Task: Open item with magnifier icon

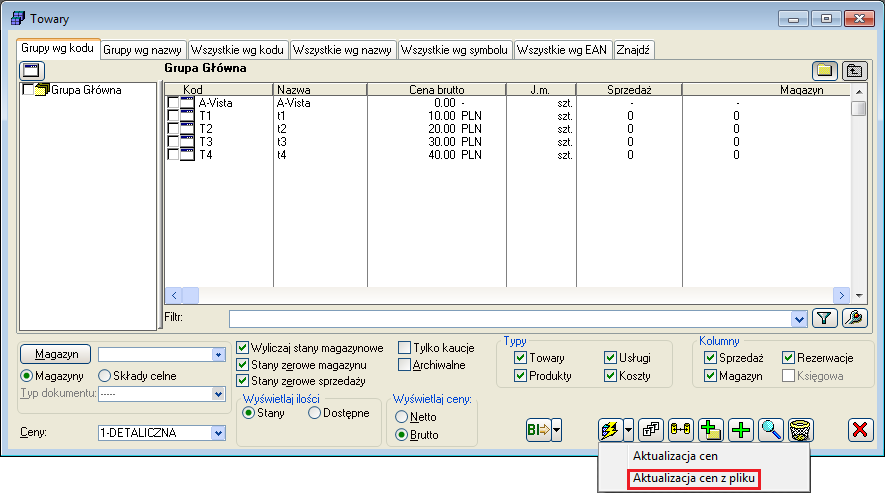Action: (771, 430)
